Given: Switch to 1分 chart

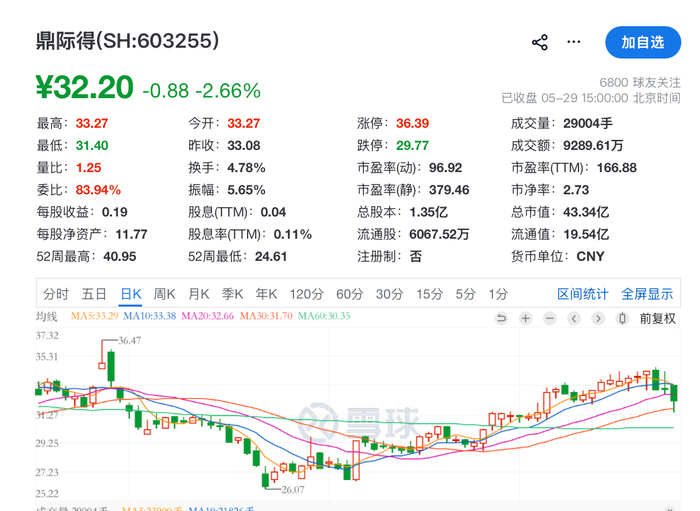Looking at the screenshot, I should pos(498,294).
